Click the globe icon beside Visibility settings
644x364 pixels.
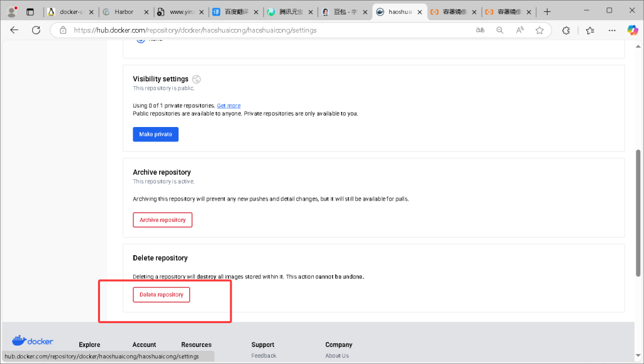pyautogui.click(x=196, y=79)
